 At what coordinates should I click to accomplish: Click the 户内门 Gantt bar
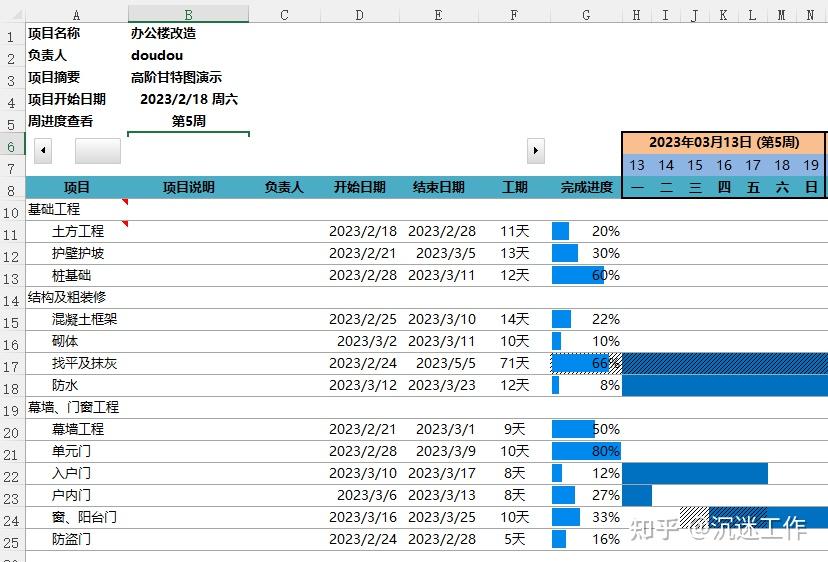tap(637, 495)
